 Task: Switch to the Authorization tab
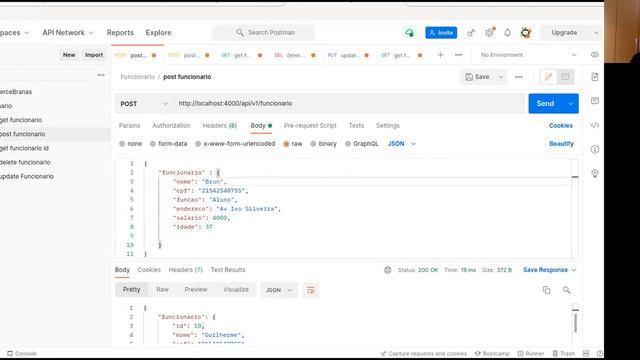coord(171,126)
